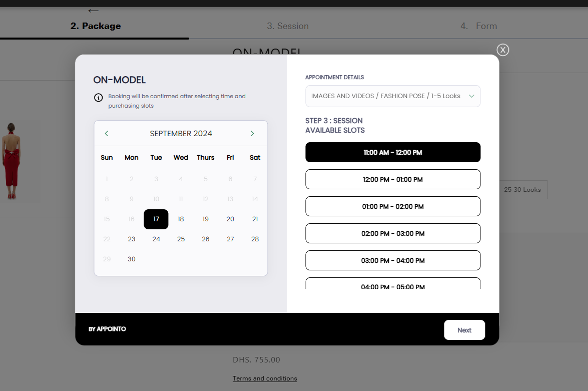588x391 pixels.
Task: Pick the 01:00 PM - 02:00 PM slot
Action: click(393, 206)
